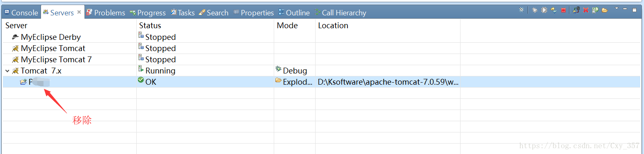Collapse the Tomcat 7.x server node
The height and width of the screenshot is (154, 644).
pyautogui.click(x=7, y=71)
